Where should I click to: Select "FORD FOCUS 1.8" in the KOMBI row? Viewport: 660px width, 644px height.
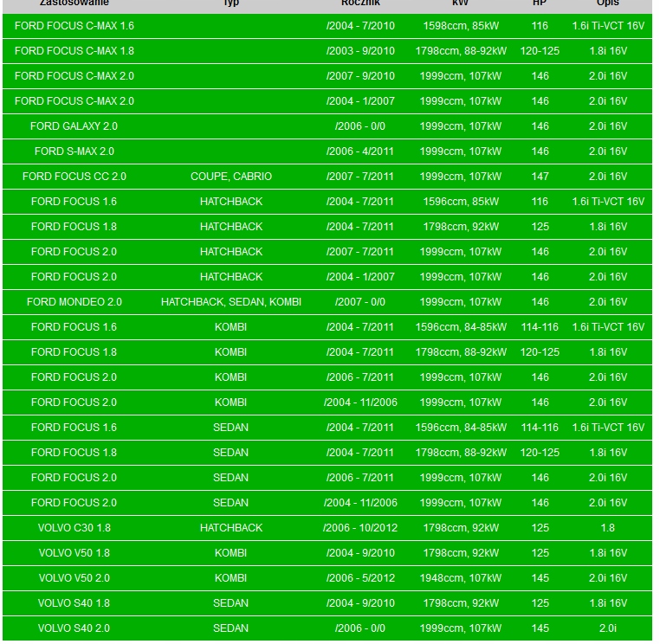(74, 352)
